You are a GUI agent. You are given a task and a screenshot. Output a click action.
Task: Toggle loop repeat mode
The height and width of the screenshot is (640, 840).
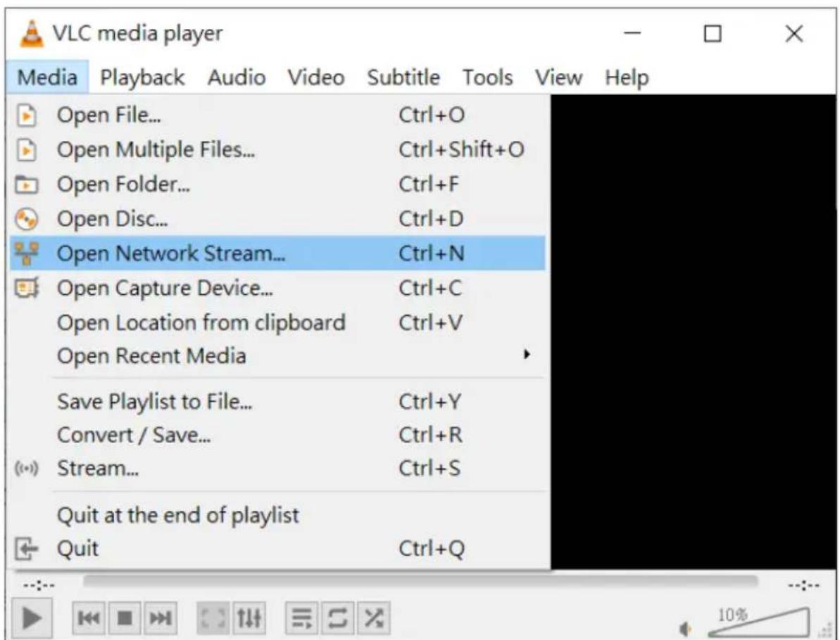pyautogui.click(x=337, y=619)
